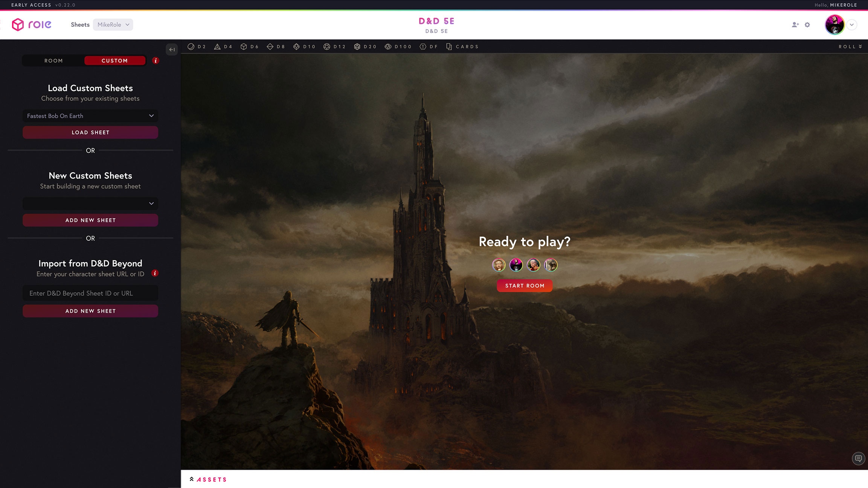Screen dimensions: 868x488
Task: Switch sheet mode to Room
Action: [x=53, y=61]
